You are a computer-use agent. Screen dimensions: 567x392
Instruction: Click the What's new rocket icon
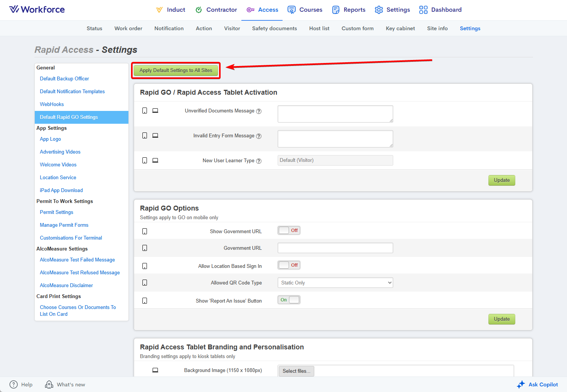coord(49,384)
